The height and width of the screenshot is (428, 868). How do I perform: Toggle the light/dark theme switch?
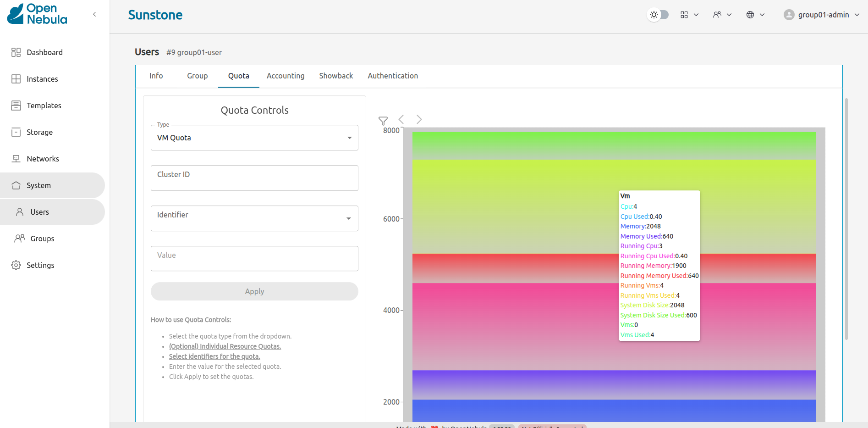point(658,15)
